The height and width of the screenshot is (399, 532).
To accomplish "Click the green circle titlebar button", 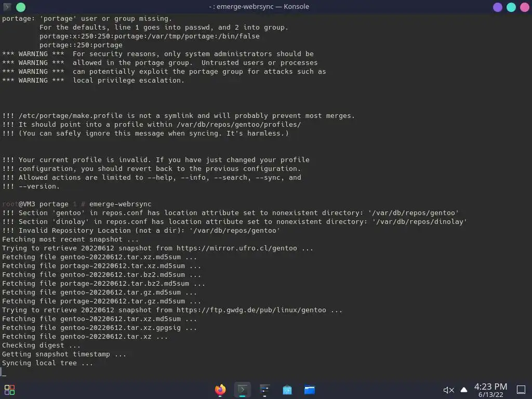I will pos(21,7).
